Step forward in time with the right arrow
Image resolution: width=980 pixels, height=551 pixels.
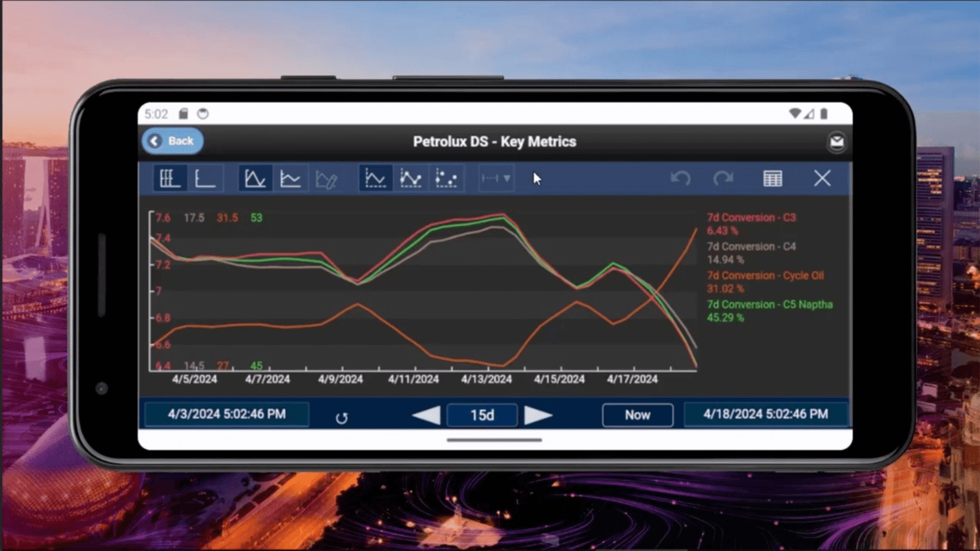pyautogui.click(x=538, y=415)
